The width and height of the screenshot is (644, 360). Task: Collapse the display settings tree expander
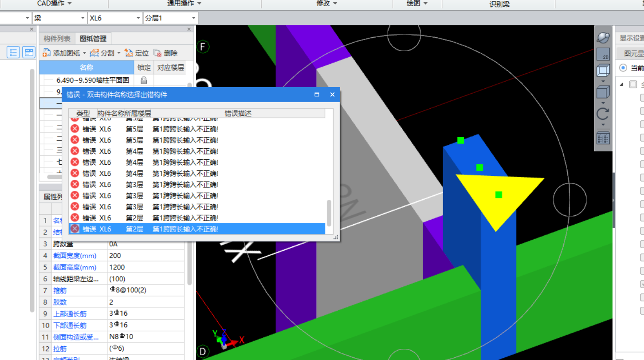[x=621, y=84]
